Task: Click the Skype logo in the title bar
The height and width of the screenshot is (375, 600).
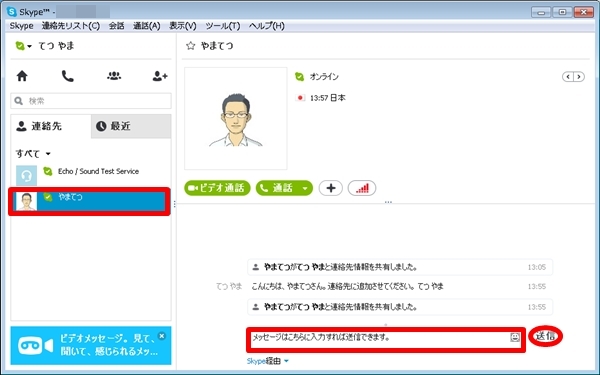Action: (x=12, y=12)
